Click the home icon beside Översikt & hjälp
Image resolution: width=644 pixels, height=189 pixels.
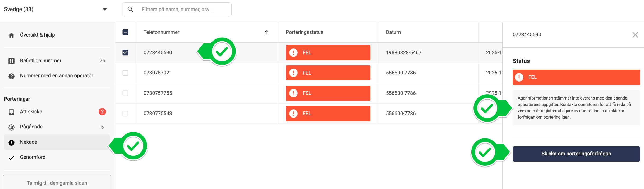pos(11,35)
